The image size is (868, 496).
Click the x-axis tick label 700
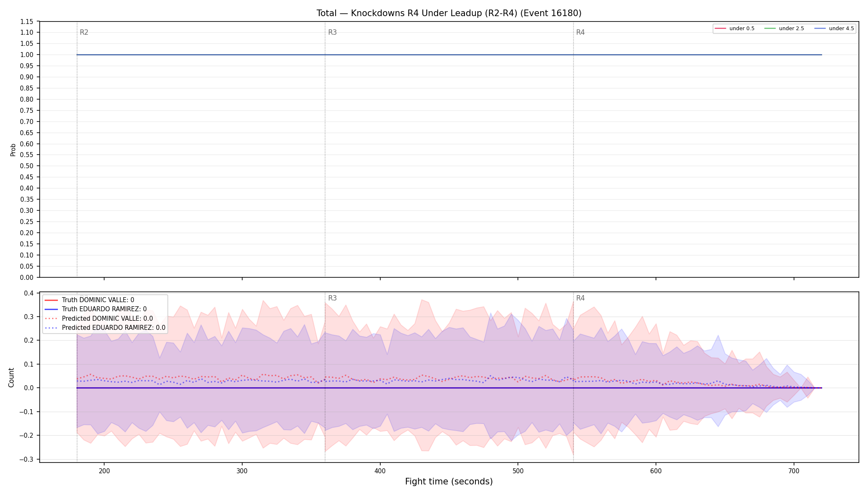pos(794,471)
